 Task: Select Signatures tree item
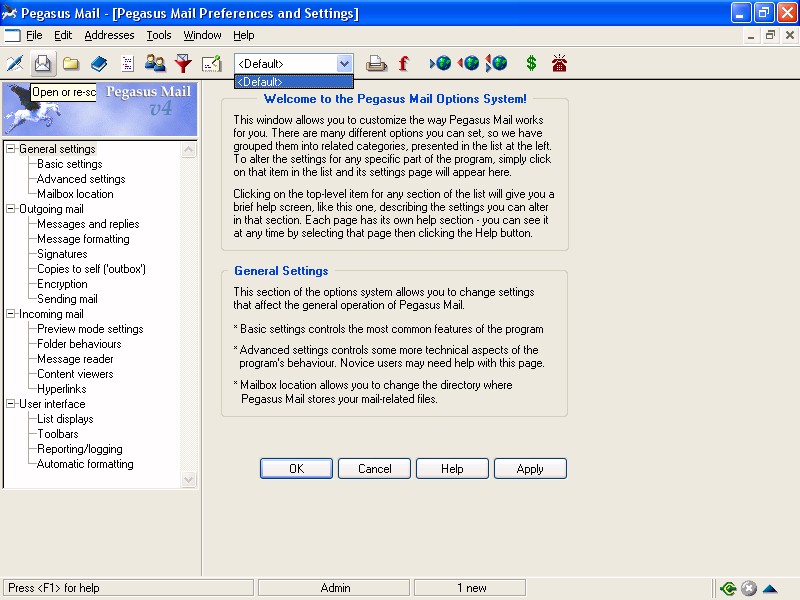coord(62,254)
